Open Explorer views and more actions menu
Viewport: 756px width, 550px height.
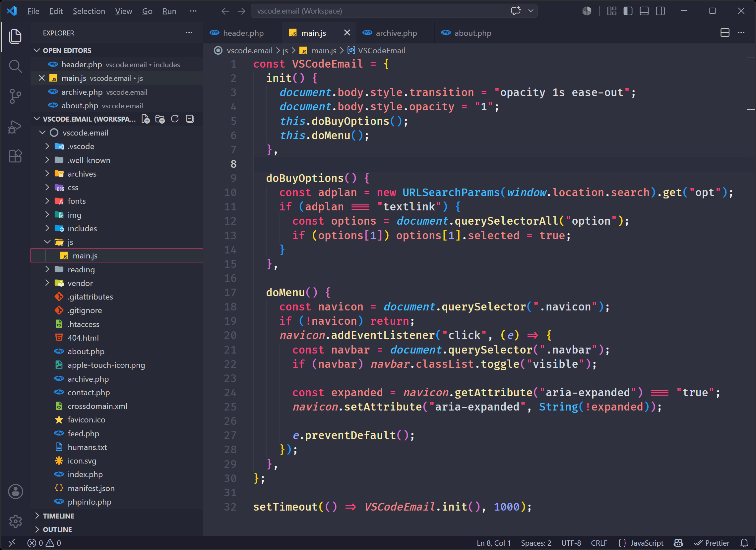[189, 33]
